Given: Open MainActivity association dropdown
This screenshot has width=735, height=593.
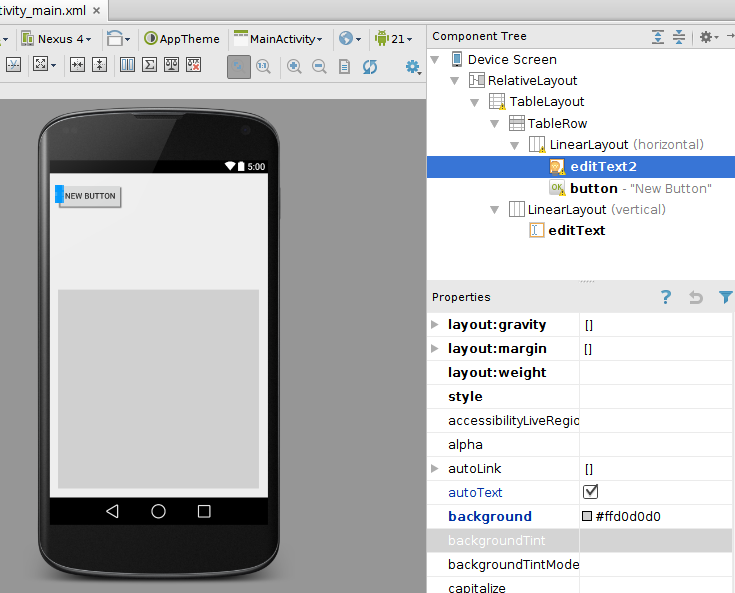Looking at the screenshot, I should click(x=278, y=38).
